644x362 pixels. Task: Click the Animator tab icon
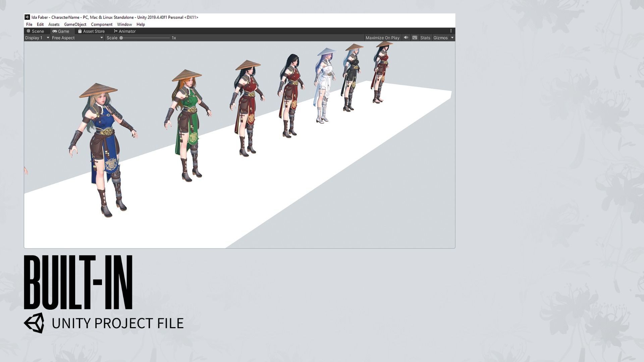(115, 31)
